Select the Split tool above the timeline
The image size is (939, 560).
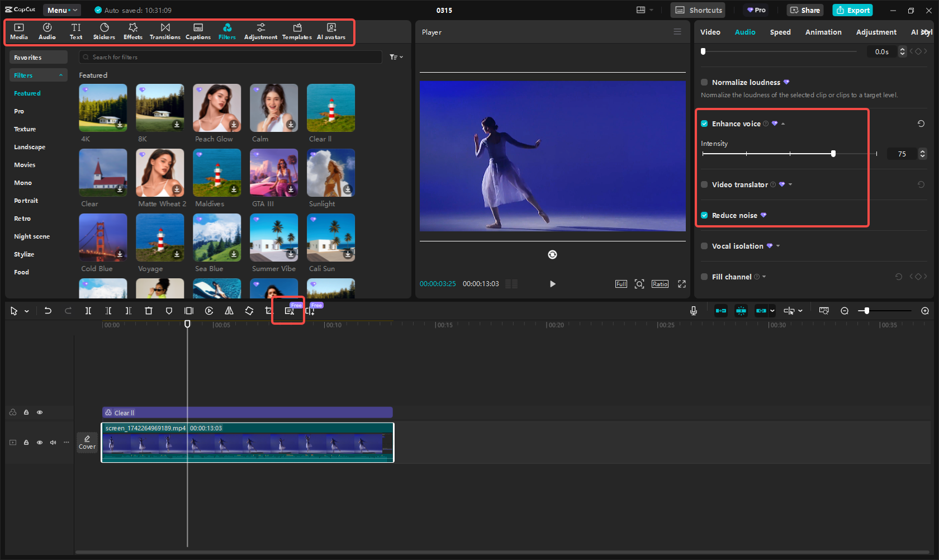click(x=88, y=310)
